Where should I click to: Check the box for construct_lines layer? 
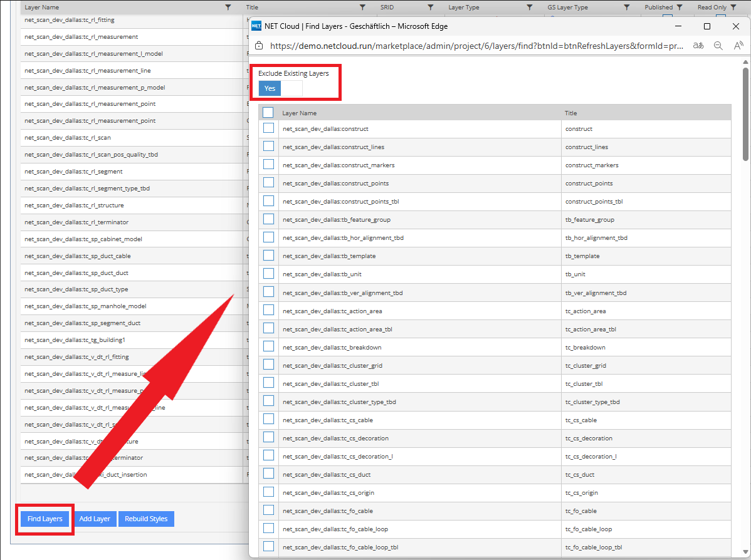coord(268,147)
